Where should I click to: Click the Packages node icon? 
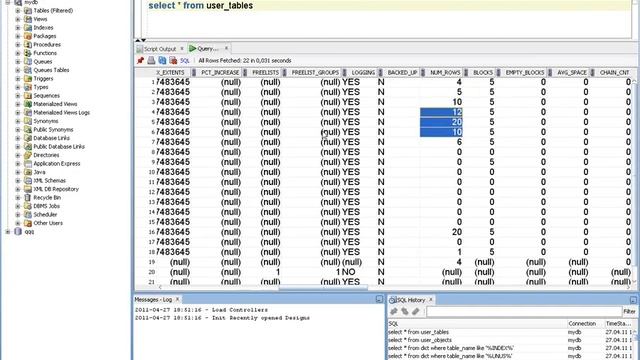coord(28,36)
